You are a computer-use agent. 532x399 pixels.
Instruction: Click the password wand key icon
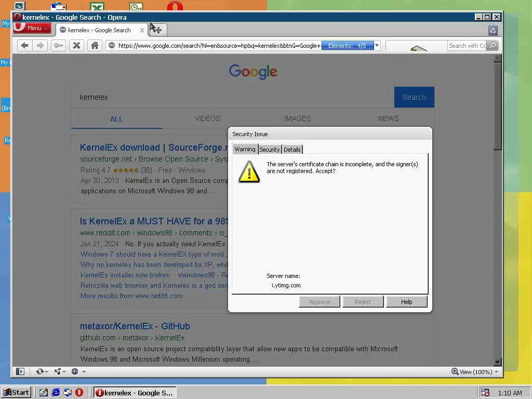(58, 46)
